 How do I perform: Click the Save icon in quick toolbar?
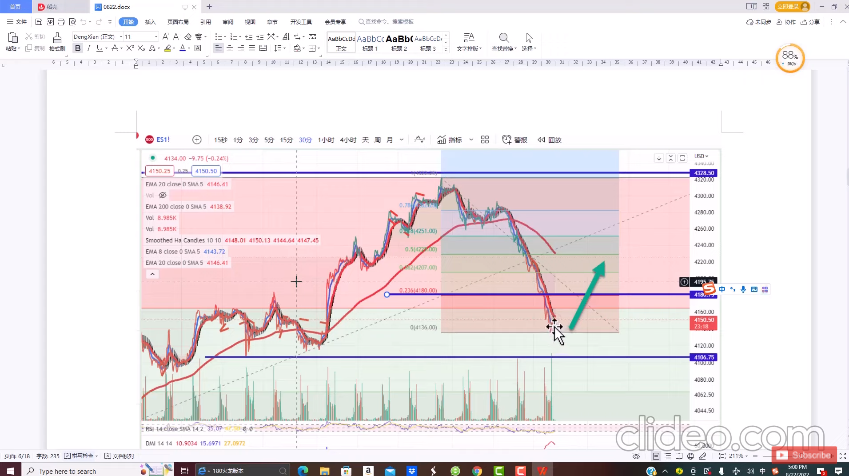coord(38,22)
